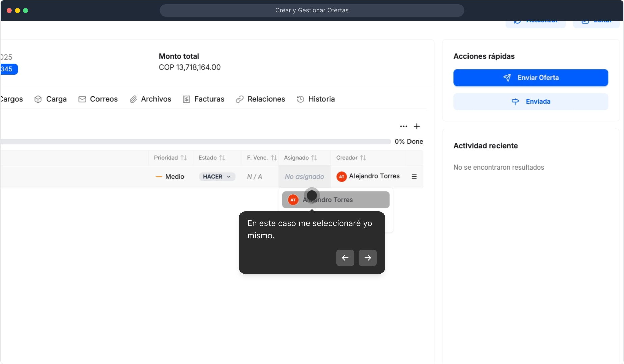
Task: Sort by F. Venc. column arrows
Action: tap(274, 158)
